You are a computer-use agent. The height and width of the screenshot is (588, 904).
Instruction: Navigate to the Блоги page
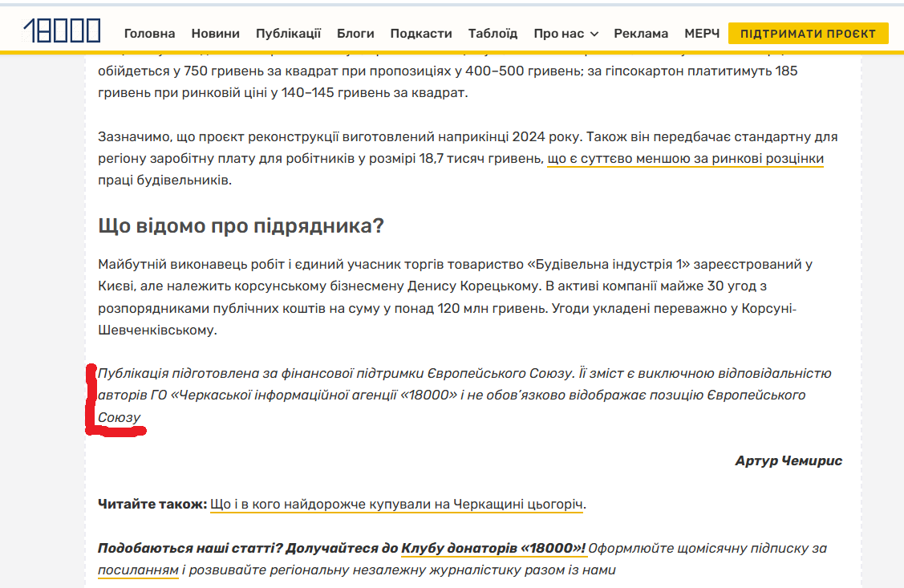[355, 34]
